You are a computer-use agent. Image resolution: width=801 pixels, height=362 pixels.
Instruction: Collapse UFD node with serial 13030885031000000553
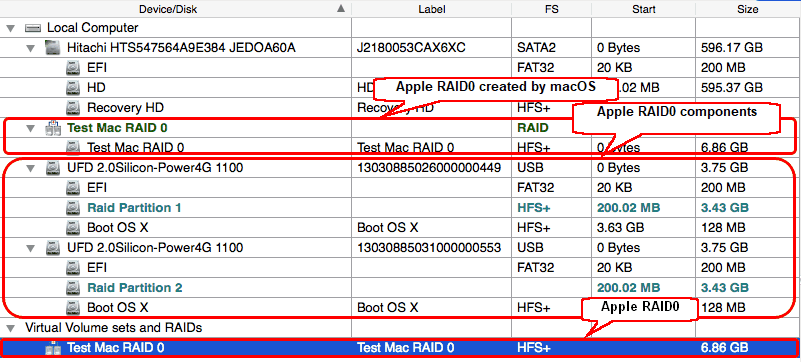pos(31,248)
